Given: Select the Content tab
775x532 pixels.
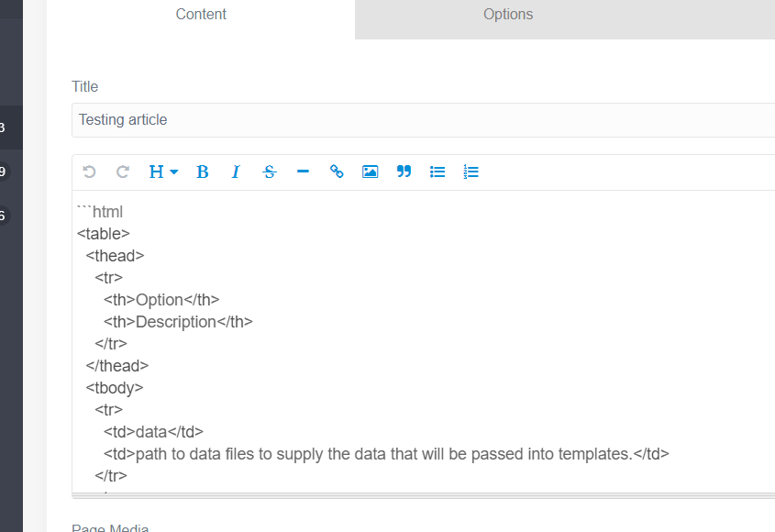Looking at the screenshot, I should (x=200, y=14).
